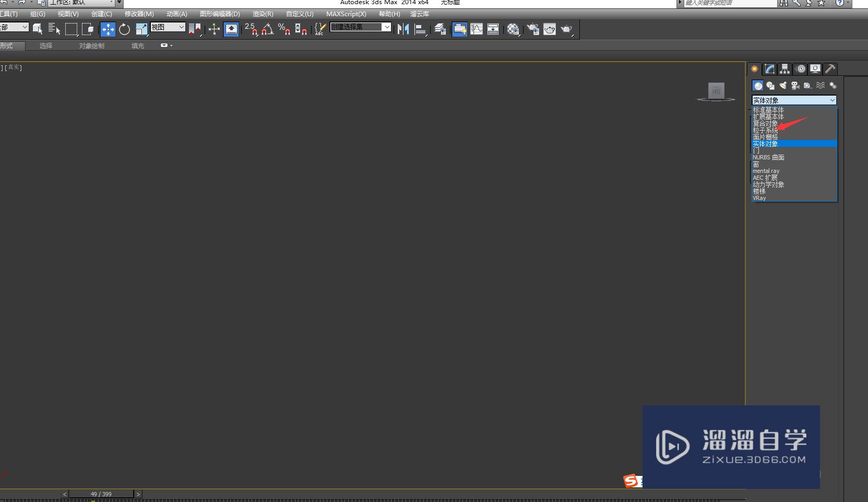This screenshot has width=868, height=502.
Task: Switch to the 对象绘制 ribbon tab
Action: 92,46
